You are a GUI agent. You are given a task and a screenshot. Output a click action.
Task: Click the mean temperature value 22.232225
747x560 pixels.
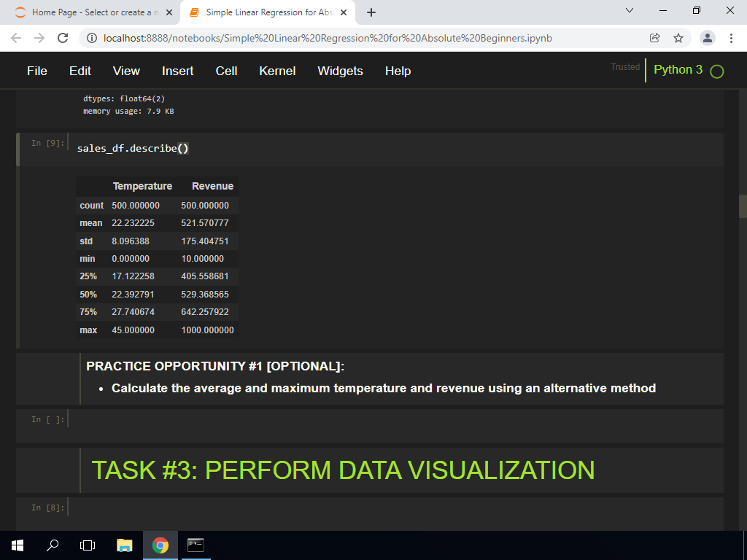click(133, 223)
